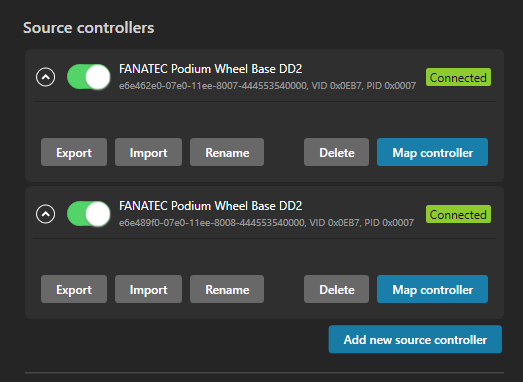
Task: Map controller for the e6e462e0 device
Action: tap(433, 152)
